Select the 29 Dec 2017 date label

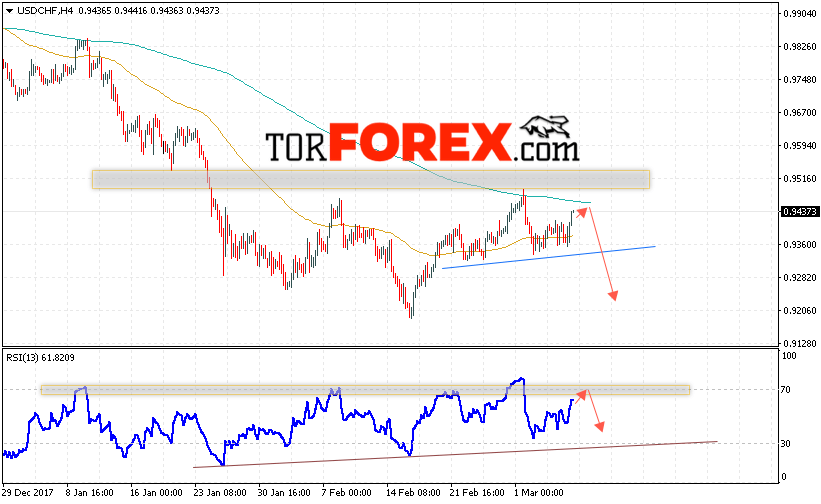(x=28, y=493)
